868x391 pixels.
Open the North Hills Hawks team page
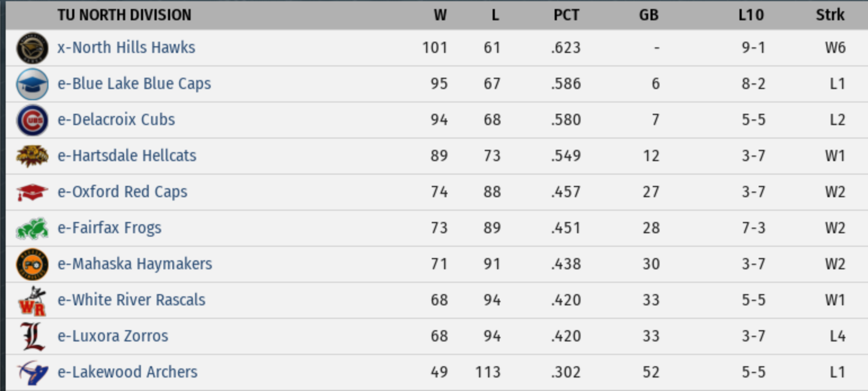pyautogui.click(x=126, y=47)
